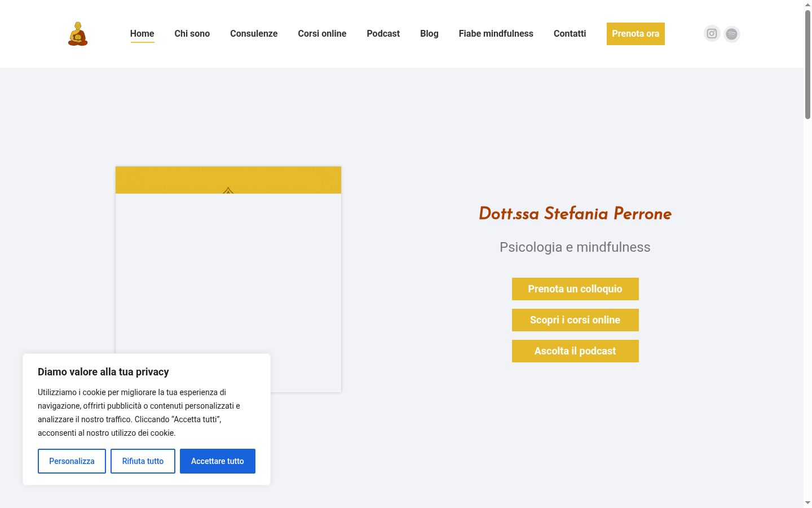Click the page vertical scrollbar thumb
This screenshot has width=812, height=508.
[x=807, y=64]
